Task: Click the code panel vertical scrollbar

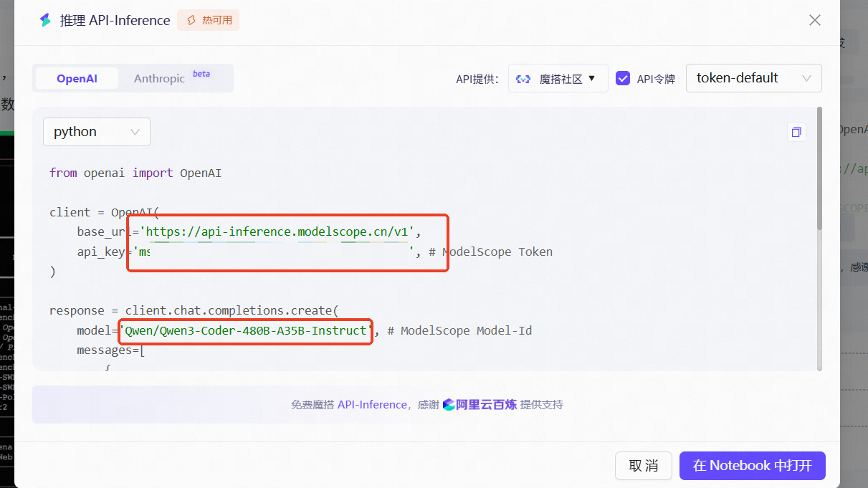Action: (819, 169)
